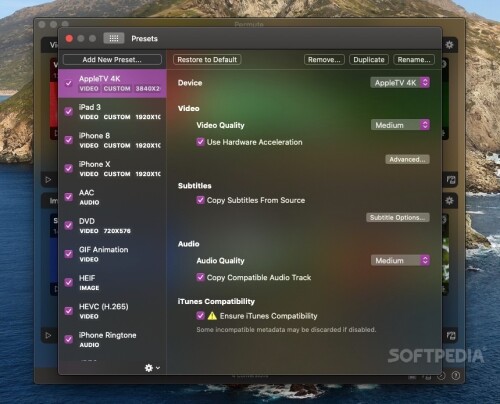Image resolution: width=500 pixels, height=404 pixels.
Task: Select the AAC audio preset
Action: (x=112, y=197)
